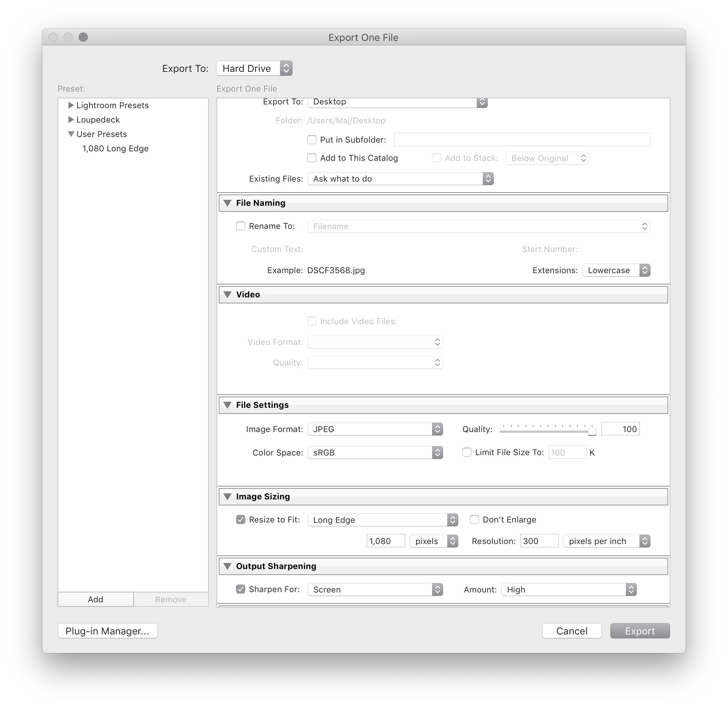
Task: Collapse the Output Sharpening section triangle
Action: [x=227, y=566]
